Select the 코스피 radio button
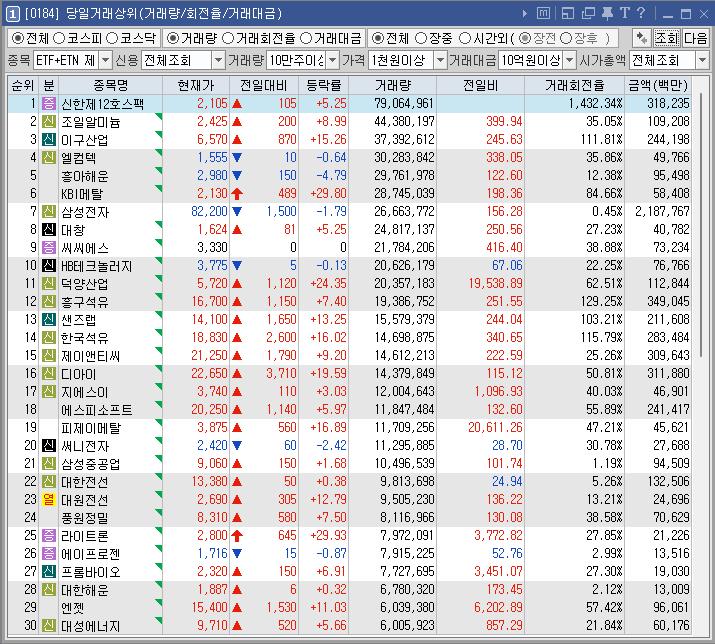Image resolution: width=715 pixels, height=644 pixels. [x=59, y=38]
